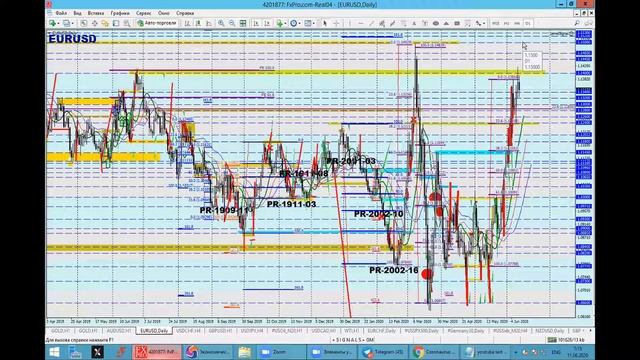Screen dimensions: 640x360
Task: Select the Crosshair tool
Action: point(336,23)
